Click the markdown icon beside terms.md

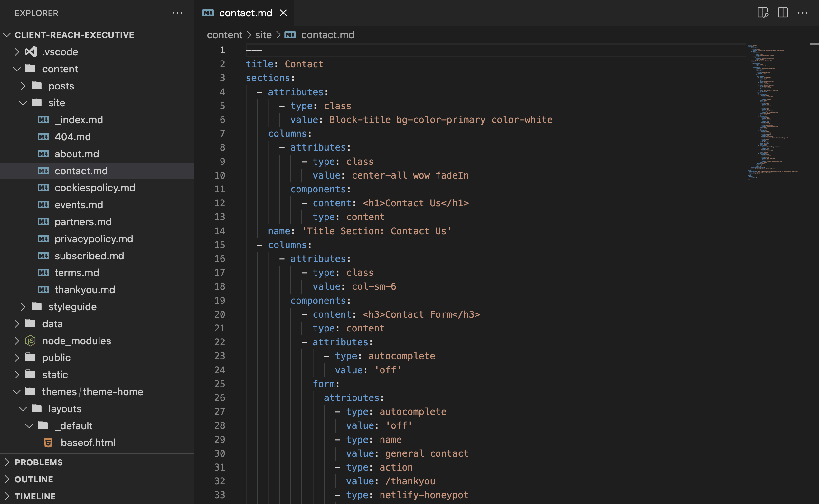pyautogui.click(x=43, y=273)
